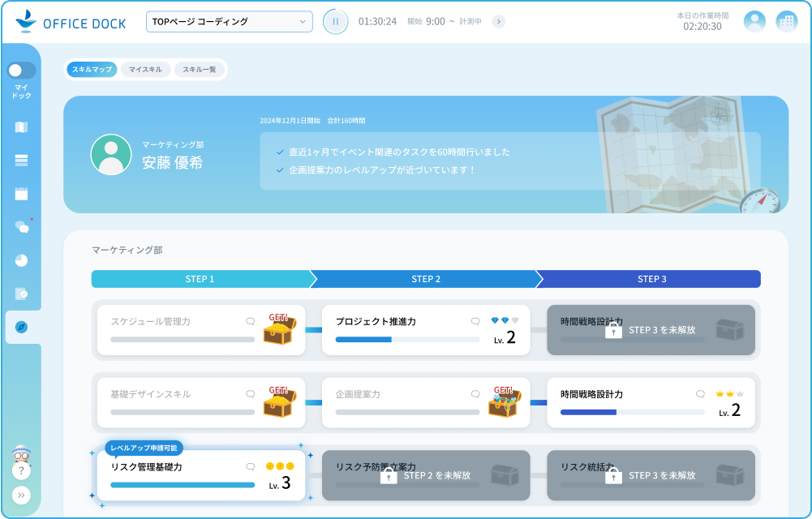Click the treasure chest on 企画提案力 card
This screenshot has width=812, height=519.
504,402
